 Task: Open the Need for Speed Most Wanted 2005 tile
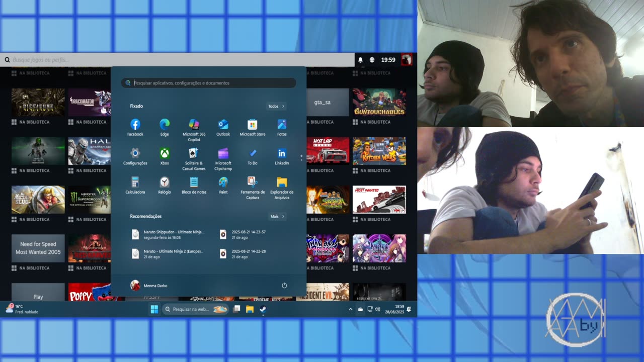pyautogui.click(x=38, y=248)
